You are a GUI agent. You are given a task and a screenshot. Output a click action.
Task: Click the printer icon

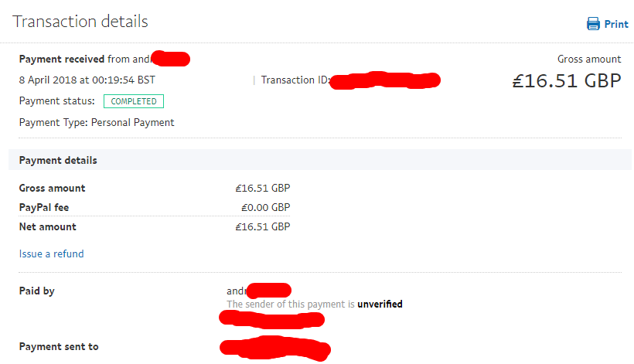[593, 24]
